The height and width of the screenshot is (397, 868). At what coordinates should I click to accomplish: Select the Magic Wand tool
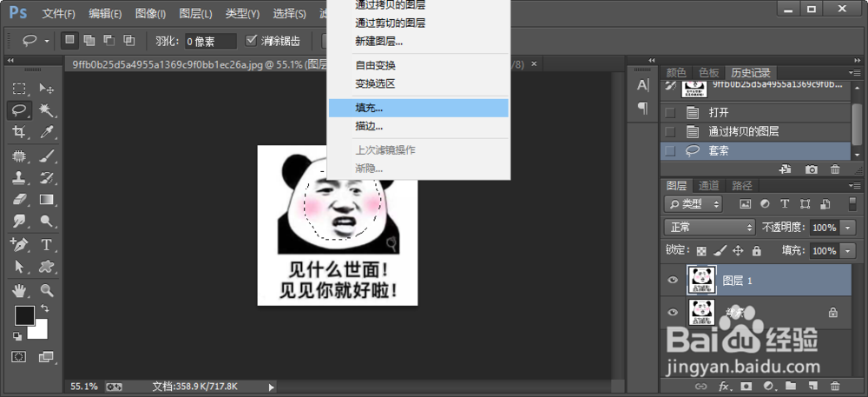pos(47,110)
